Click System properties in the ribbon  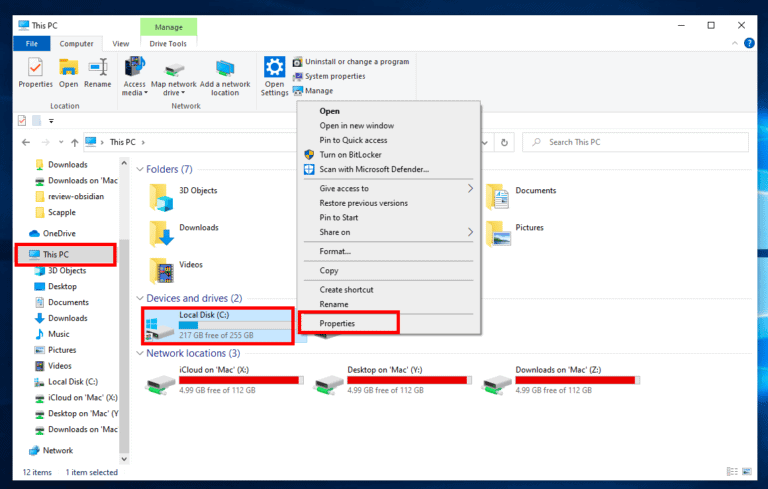click(x=334, y=76)
